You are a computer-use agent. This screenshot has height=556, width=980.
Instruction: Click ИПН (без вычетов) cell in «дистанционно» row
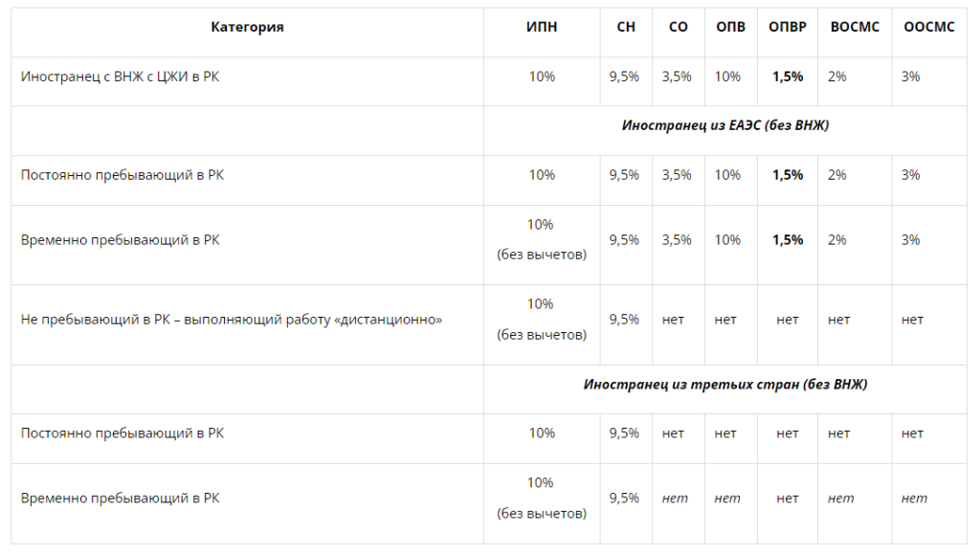542,335
